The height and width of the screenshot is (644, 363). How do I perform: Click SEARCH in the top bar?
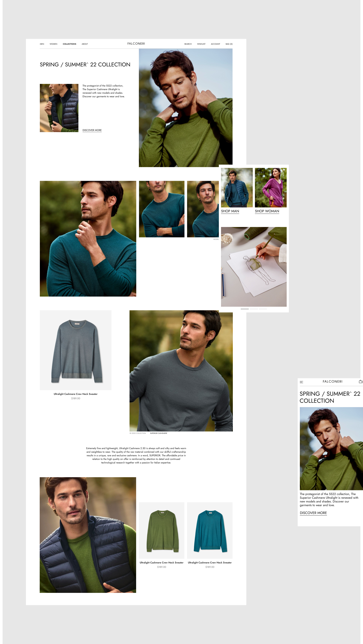tap(188, 44)
